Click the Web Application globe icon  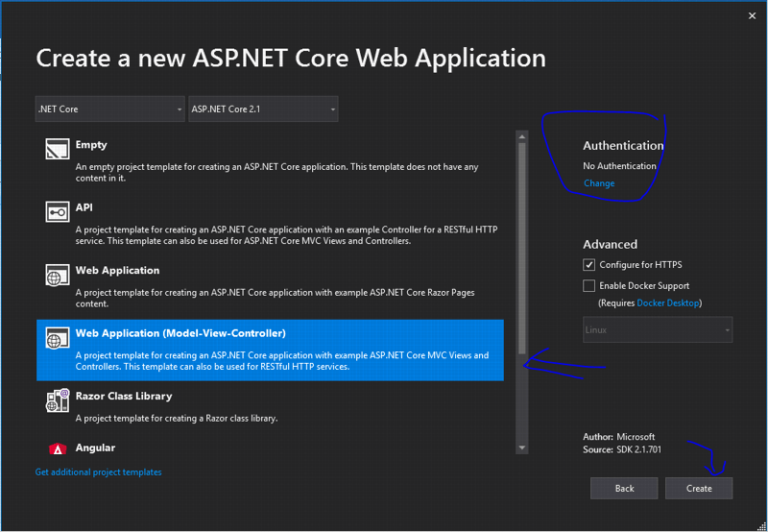[x=58, y=275]
